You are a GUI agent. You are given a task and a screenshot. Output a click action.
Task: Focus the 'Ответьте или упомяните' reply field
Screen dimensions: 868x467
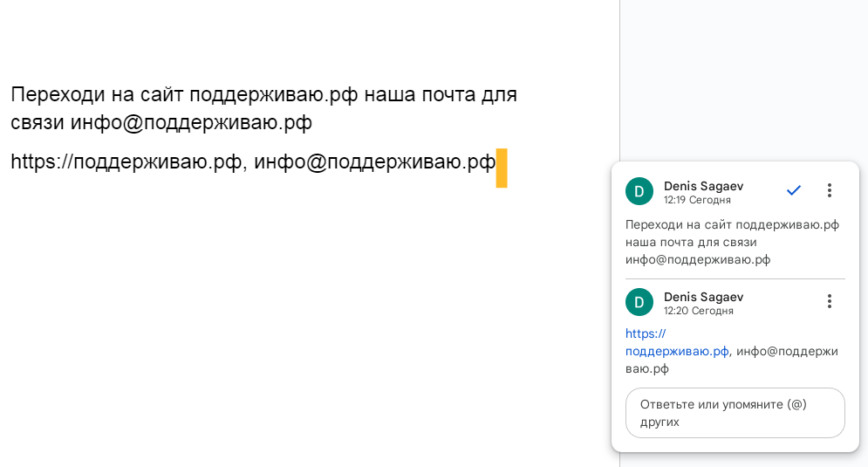pos(735,413)
